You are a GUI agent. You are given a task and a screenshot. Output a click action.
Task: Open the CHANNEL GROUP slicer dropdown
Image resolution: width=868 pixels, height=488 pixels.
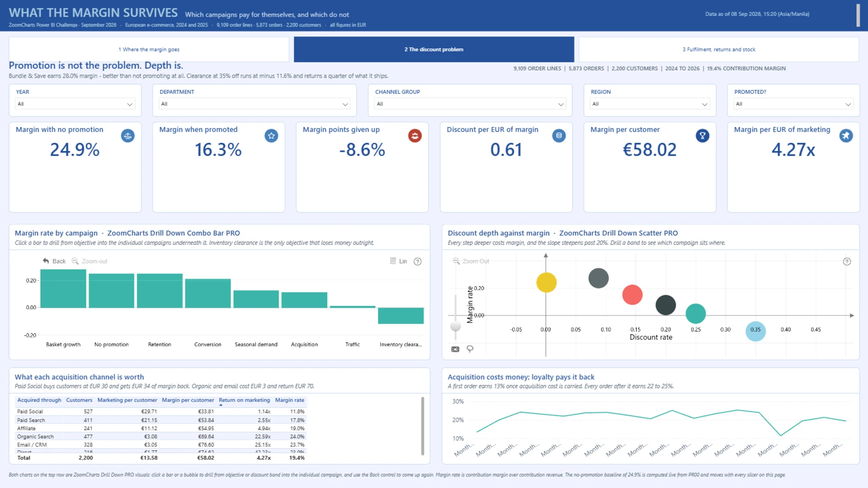[470, 104]
